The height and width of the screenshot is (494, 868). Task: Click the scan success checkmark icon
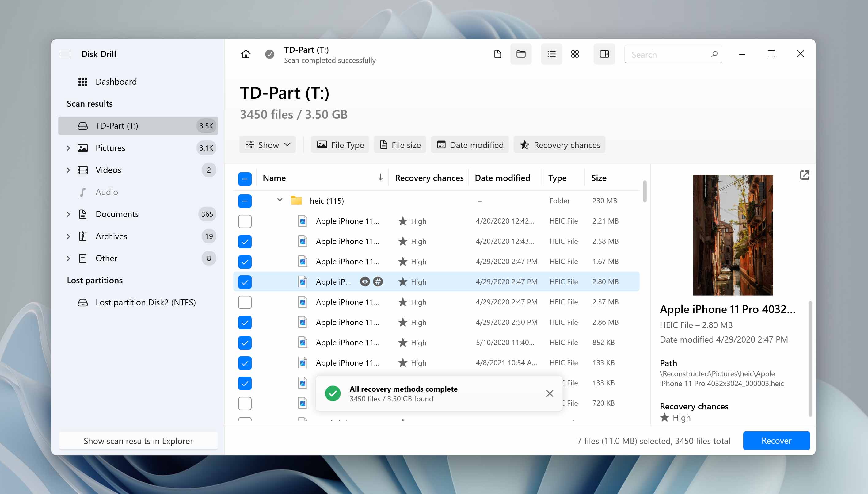coord(269,54)
